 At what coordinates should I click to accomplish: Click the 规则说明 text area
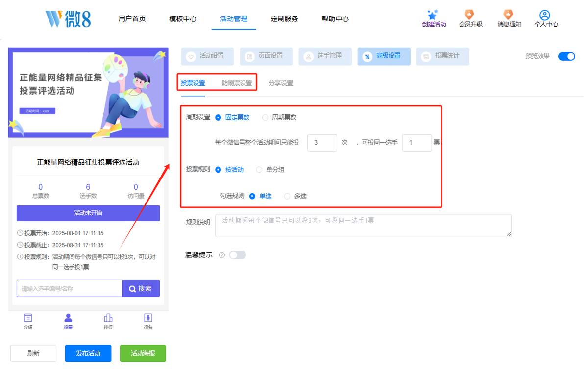pyautogui.click(x=363, y=226)
